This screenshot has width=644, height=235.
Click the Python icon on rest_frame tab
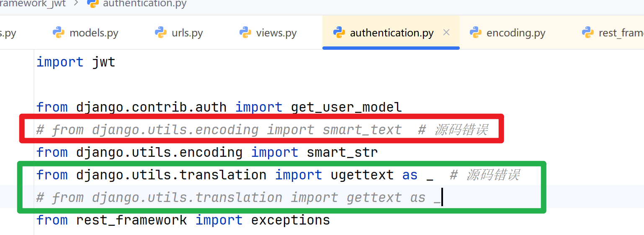(x=588, y=33)
